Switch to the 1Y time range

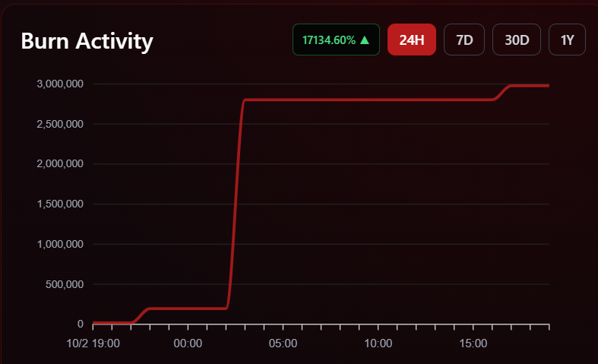(567, 40)
